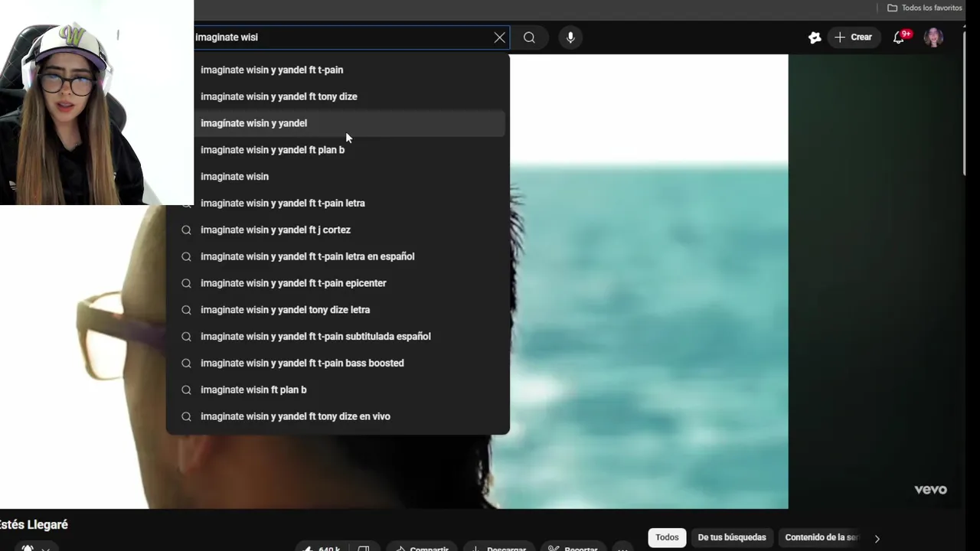This screenshot has width=980, height=551.
Task: Like the video showing 640 k
Action: click(x=322, y=547)
